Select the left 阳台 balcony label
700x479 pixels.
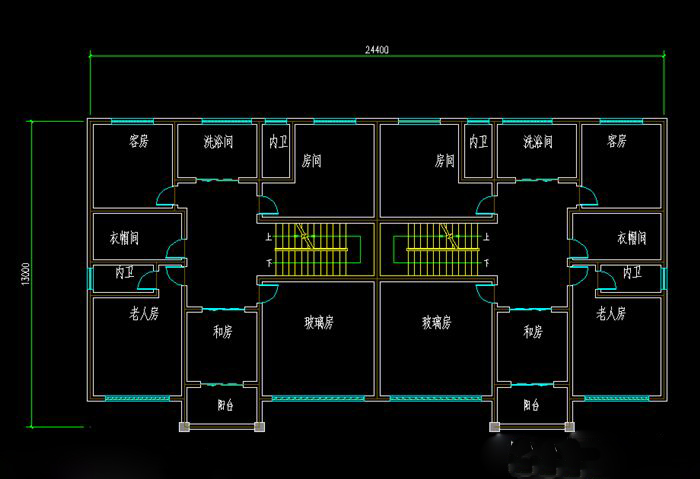coord(226,405)
